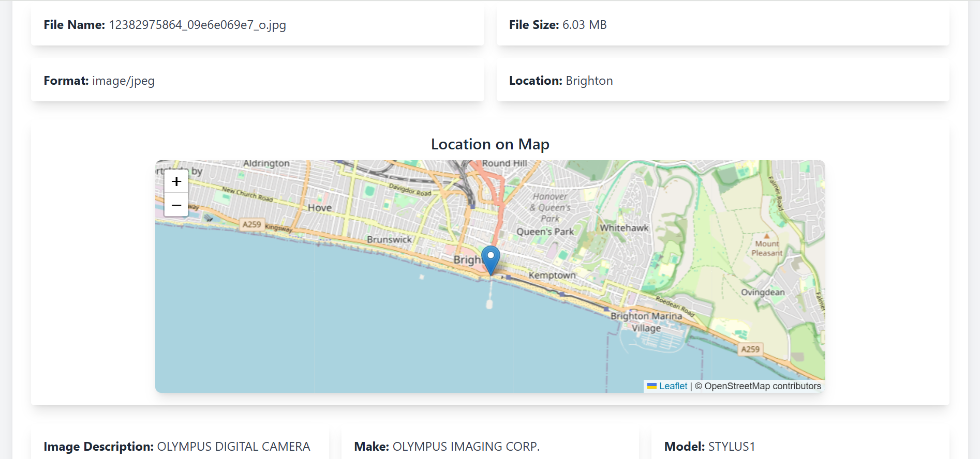Click the Image Description OLYMPUS DIGITAL CAMERA card
The width and height of the screenshot is (980, 459).
tap(180, 443)
